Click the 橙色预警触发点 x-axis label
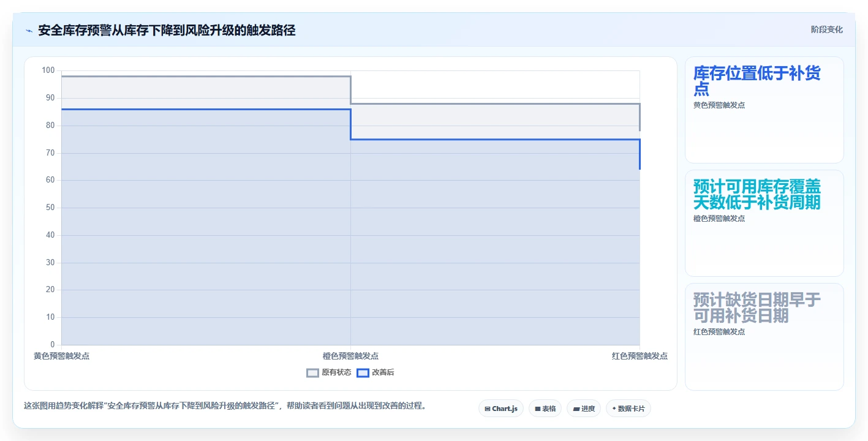Screen dimensions: 868x441 350,356
